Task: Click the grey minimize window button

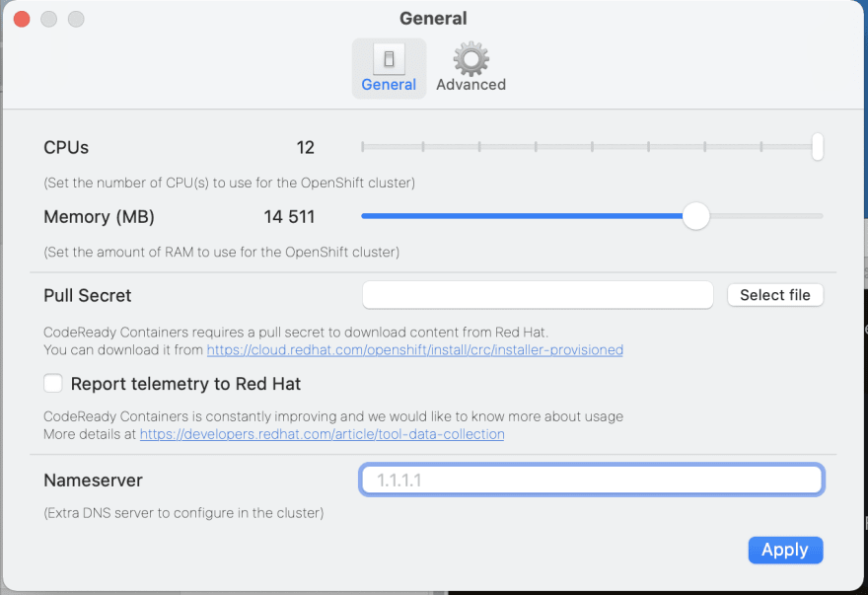Action: click(x=48, y=19)
